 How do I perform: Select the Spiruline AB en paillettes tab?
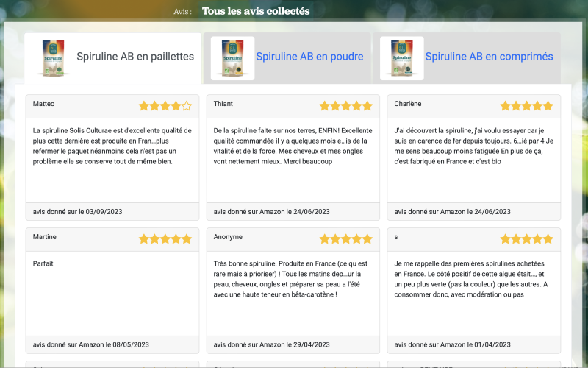click(x=113, y=58)
